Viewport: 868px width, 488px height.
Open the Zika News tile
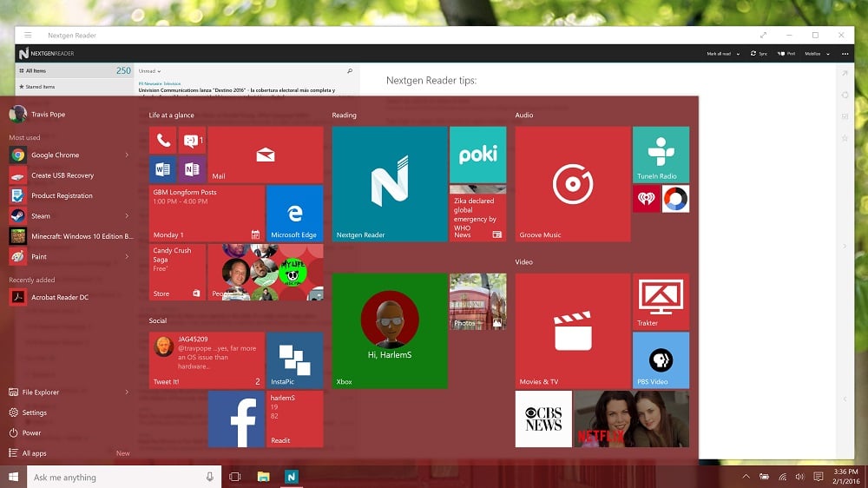(x=477, y=214)
